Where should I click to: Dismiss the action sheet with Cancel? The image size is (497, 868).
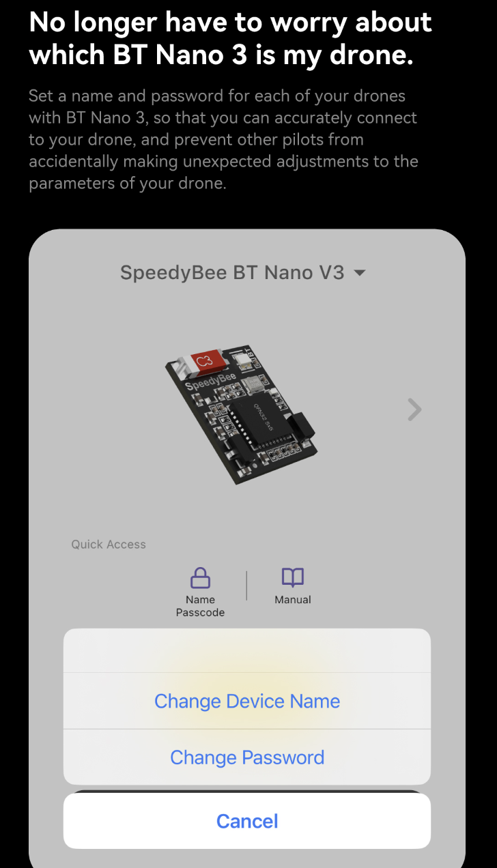(247, 820)
